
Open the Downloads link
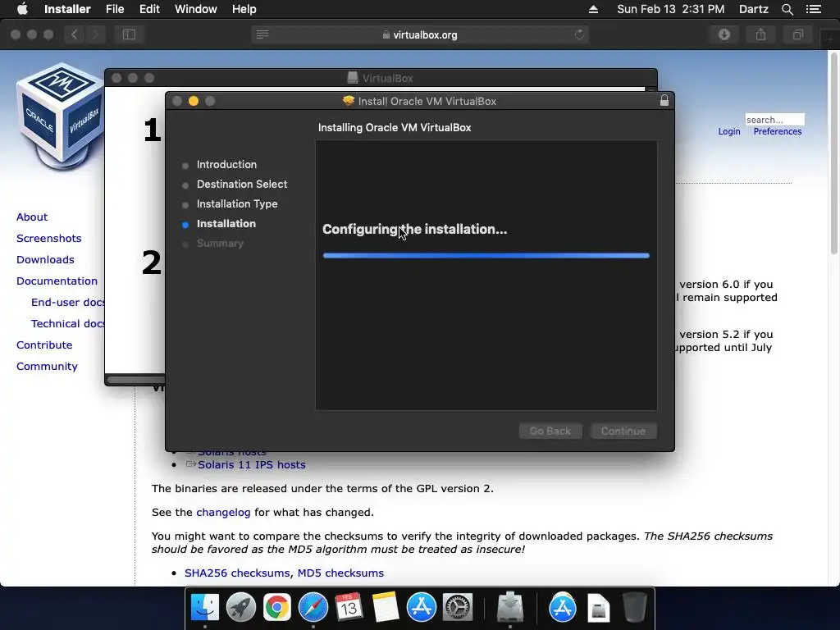tap(45, 260)
